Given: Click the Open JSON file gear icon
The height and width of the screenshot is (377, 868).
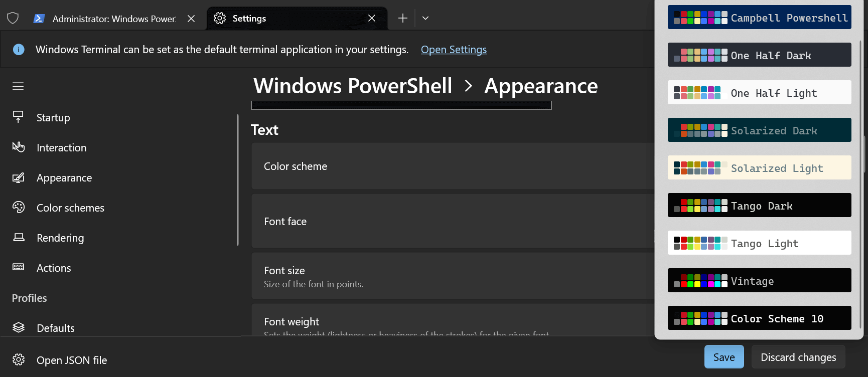Looking at the screenshot, I should 19,360.
